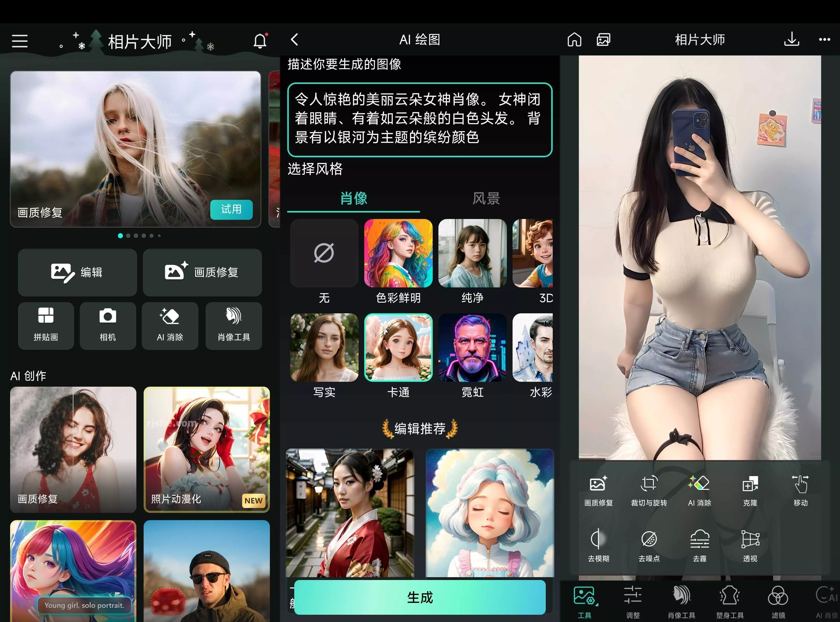
Task: Open the hamburger menu
Action: 20,40
